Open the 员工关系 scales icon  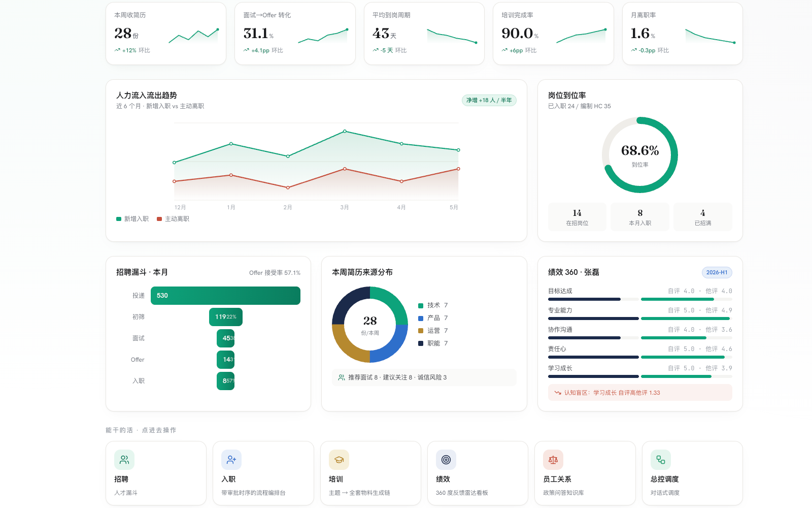click(553, 460)
